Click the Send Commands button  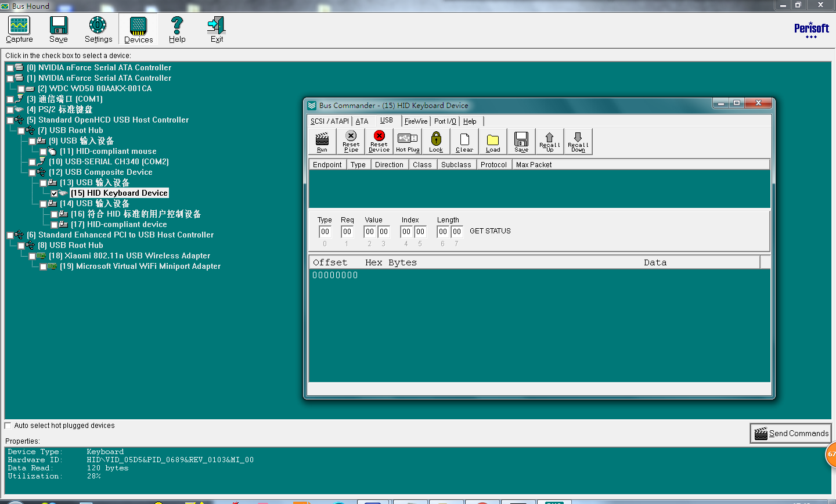tap(791, 433)
